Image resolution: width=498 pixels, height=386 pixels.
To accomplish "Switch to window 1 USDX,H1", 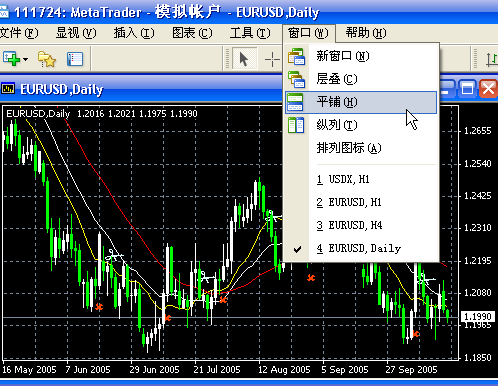I will click(361, 180).
